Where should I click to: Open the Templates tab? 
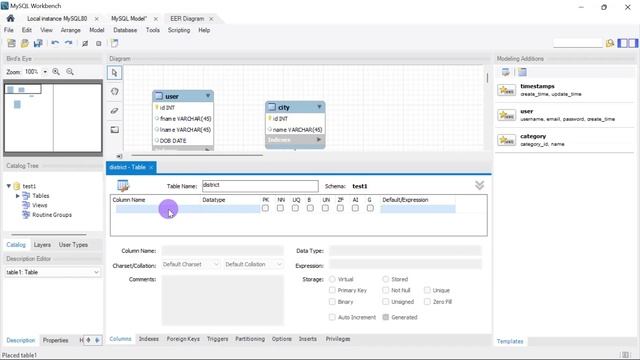510,341
